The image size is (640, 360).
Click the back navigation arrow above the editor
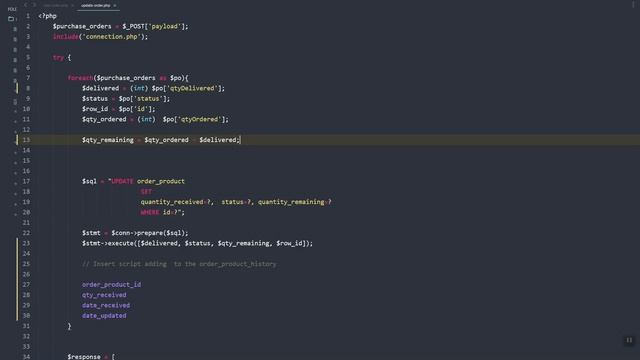(x=25, y=5)
